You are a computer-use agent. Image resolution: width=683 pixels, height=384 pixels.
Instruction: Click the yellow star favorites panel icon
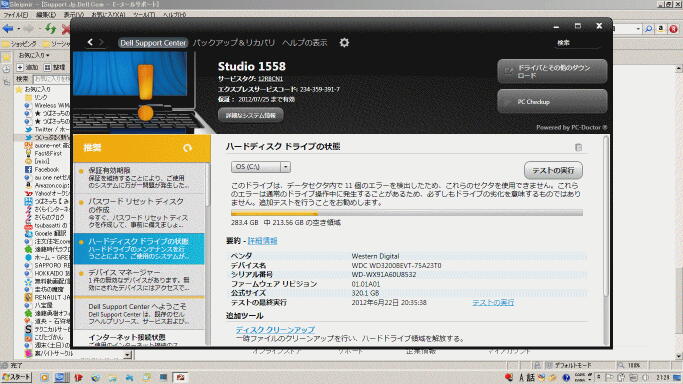[x=6, y=57]
